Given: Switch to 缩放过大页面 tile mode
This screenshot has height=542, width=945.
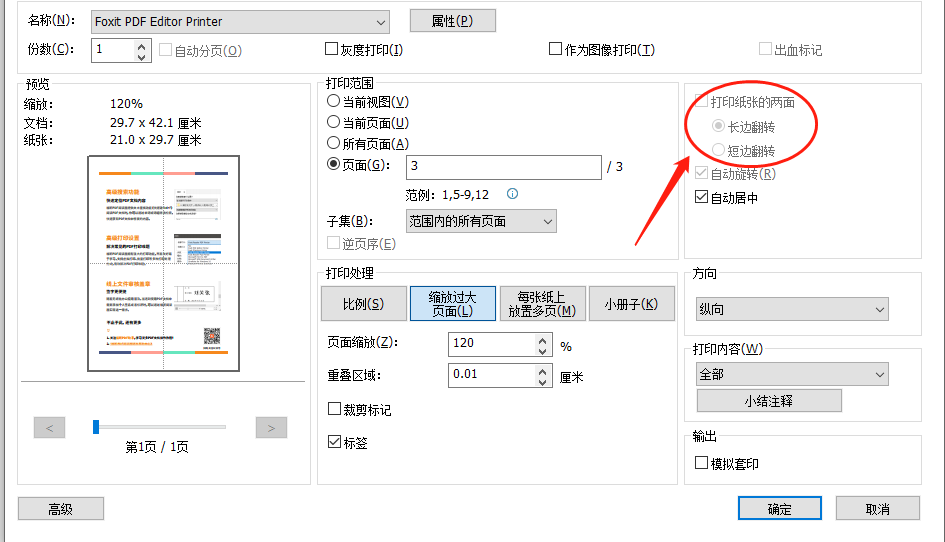Looking at the screenshot, I should point(453,304).
